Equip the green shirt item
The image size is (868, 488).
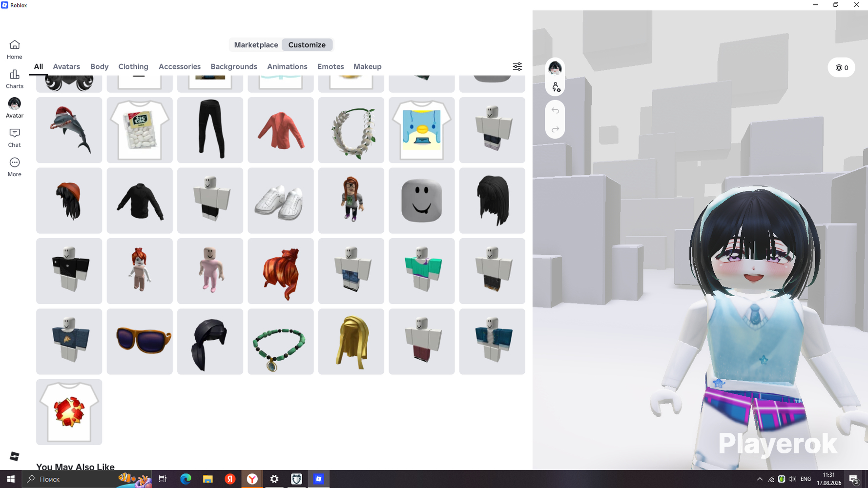422,271
